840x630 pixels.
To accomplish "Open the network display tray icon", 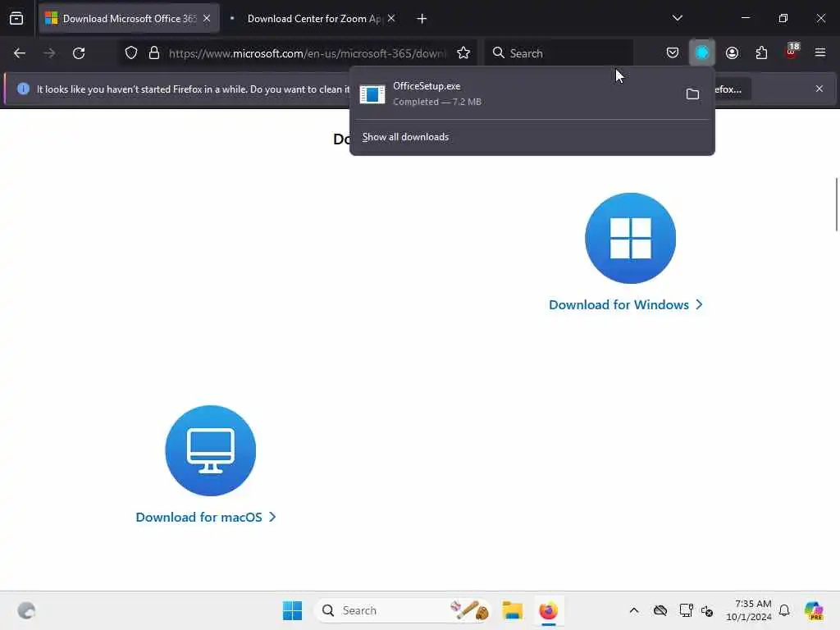I will [x=686, y=610].
